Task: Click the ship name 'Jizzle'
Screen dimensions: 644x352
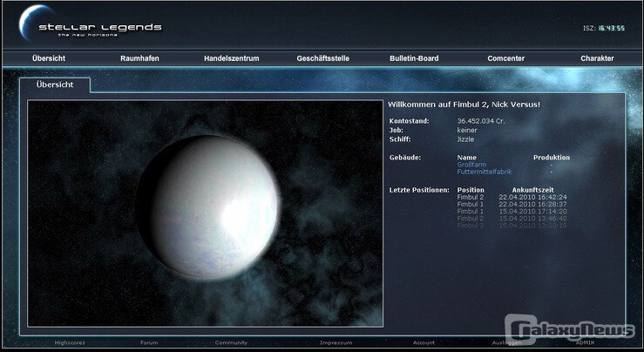Action: (465, 139)
